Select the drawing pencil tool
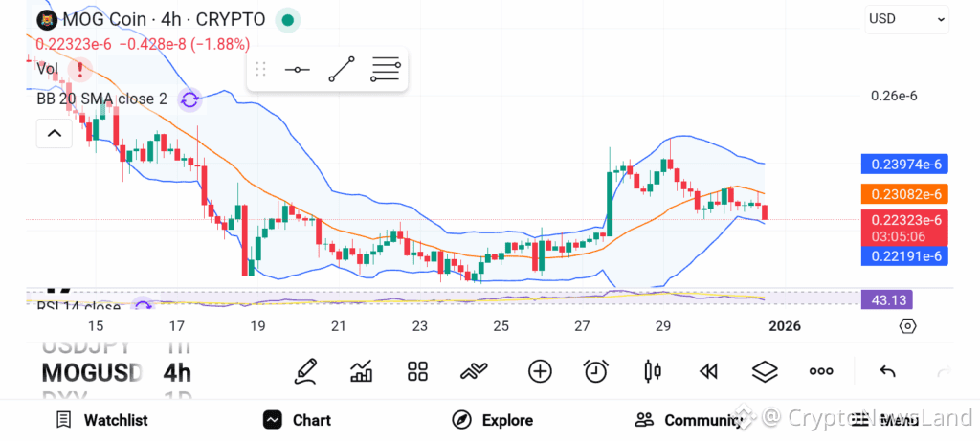The image size is (980, 441). pyautogui.click(x=305, y=372)
